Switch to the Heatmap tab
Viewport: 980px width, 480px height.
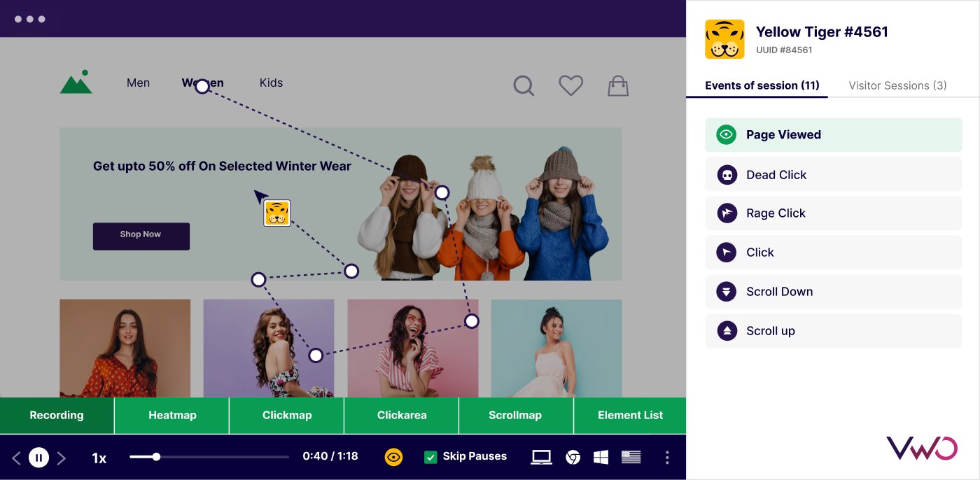pyautogui.click(x=172, y=415)
